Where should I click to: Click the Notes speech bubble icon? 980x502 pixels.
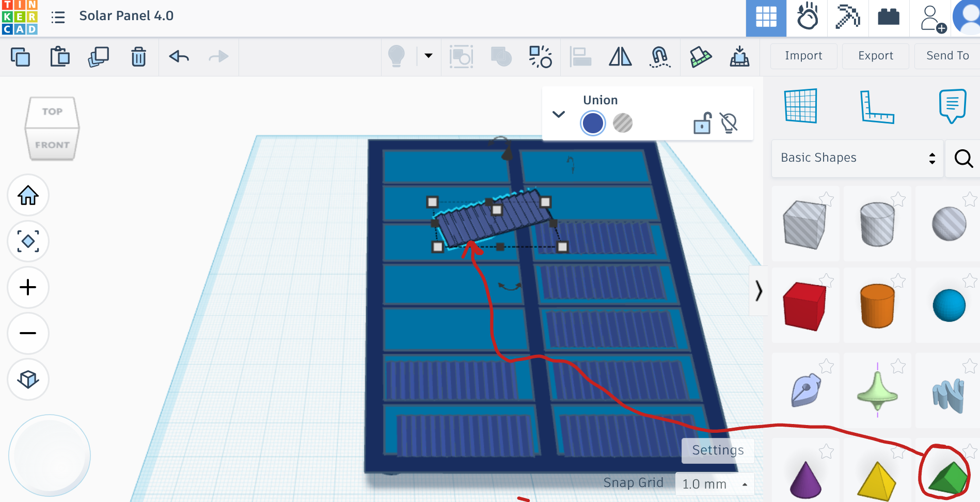coord(953,106)
